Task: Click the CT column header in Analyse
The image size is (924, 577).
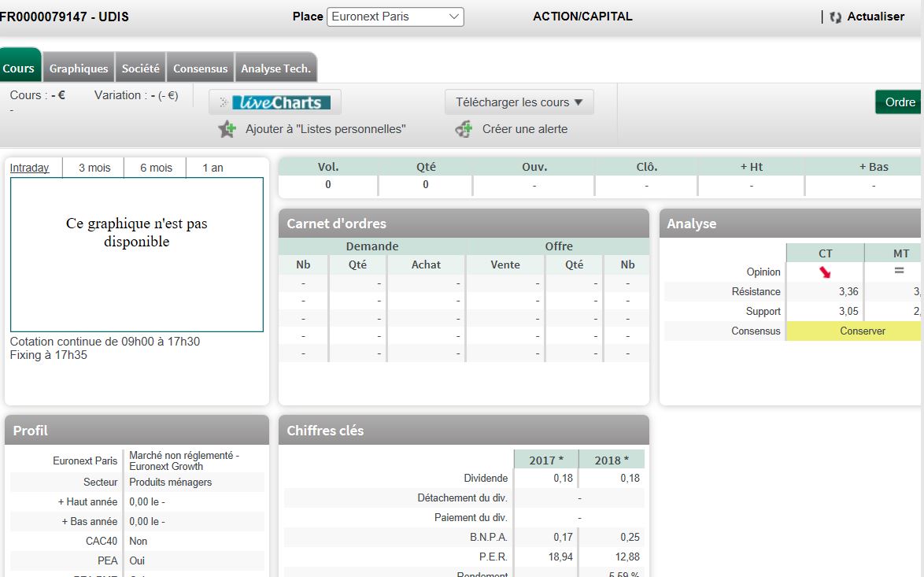Action: (x=825, y=253)
